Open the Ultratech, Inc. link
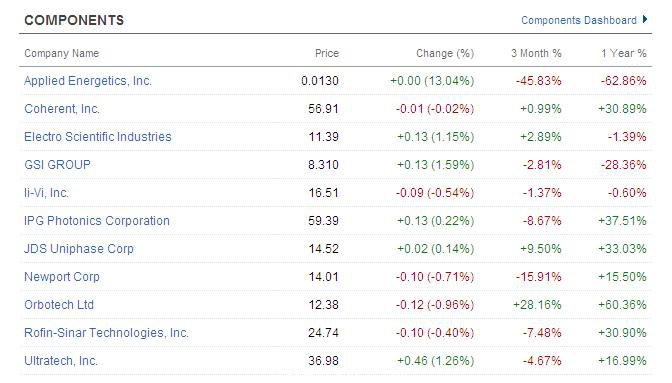This screenshot has height=383, width=672. coord(61,361)
